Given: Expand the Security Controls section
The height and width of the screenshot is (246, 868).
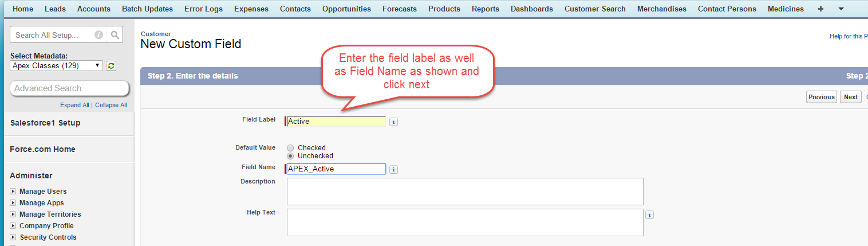Looking at the screenshot, I should (x=13, y=237).
